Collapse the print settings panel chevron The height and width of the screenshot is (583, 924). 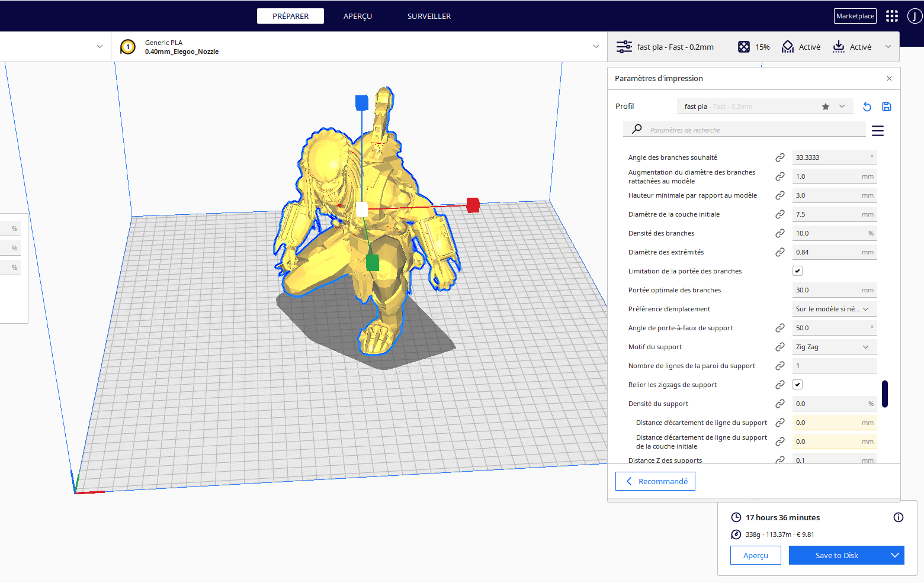(x=888, y=47)
